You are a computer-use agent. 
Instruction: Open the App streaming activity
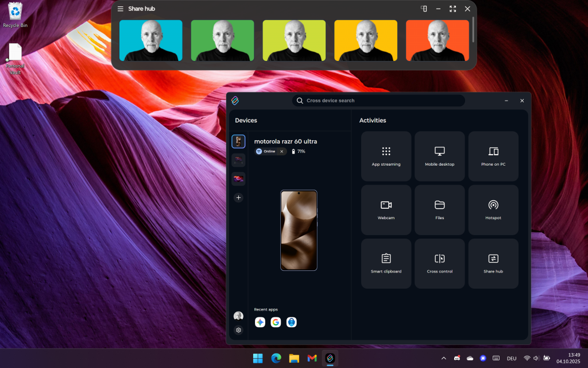386,156
